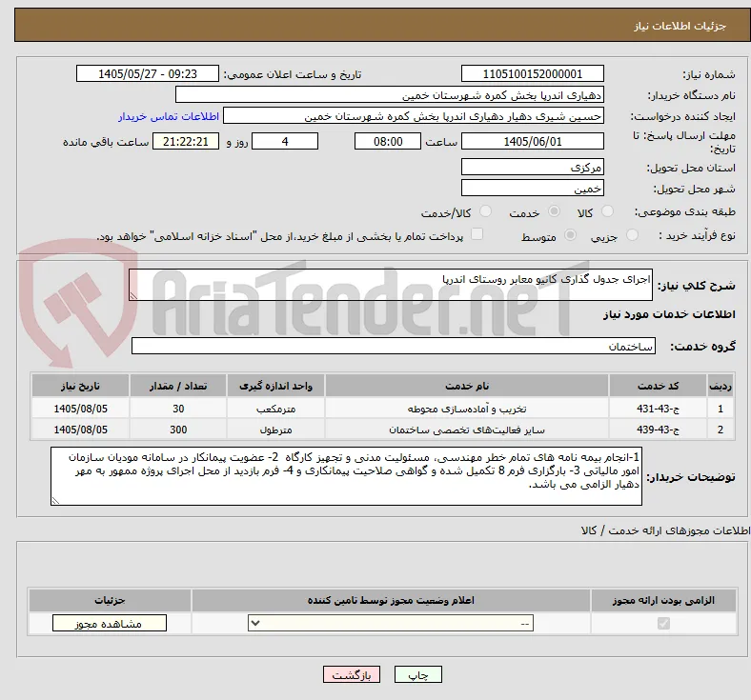
Task: Click the delivery province field مرکزی
Action: click(532, 167)
